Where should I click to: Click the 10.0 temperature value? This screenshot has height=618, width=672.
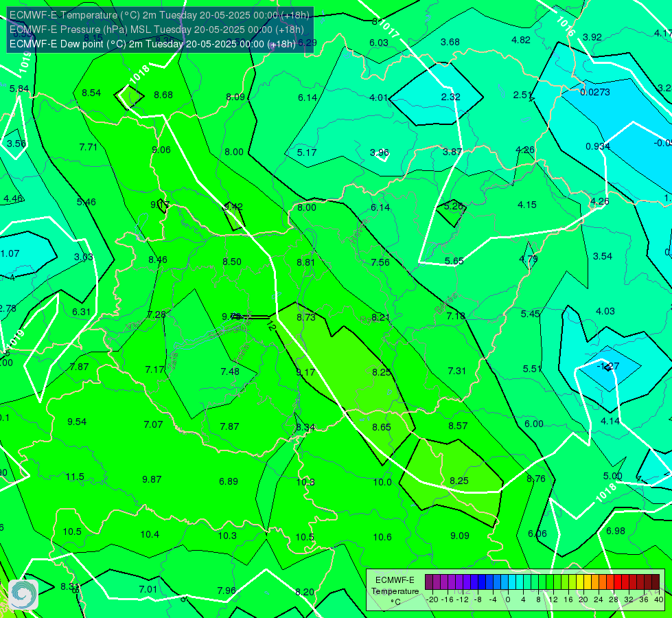click(x=382, y=482)
